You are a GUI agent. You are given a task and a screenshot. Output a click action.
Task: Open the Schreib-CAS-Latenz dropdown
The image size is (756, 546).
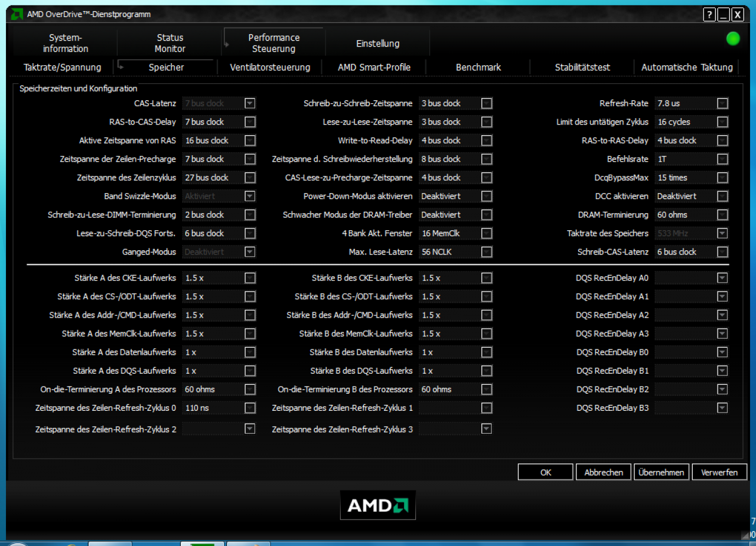tap(722, 252)
